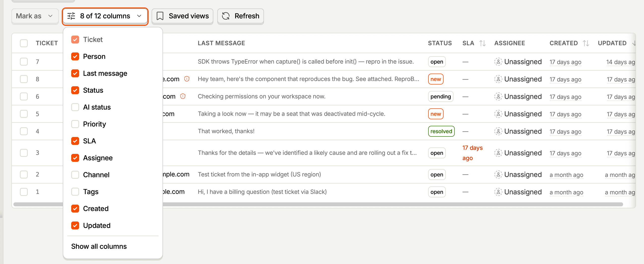Sort by the SLA column arrows icon
The height and width of the screenshot is (264, 644).
pos(483,43)
